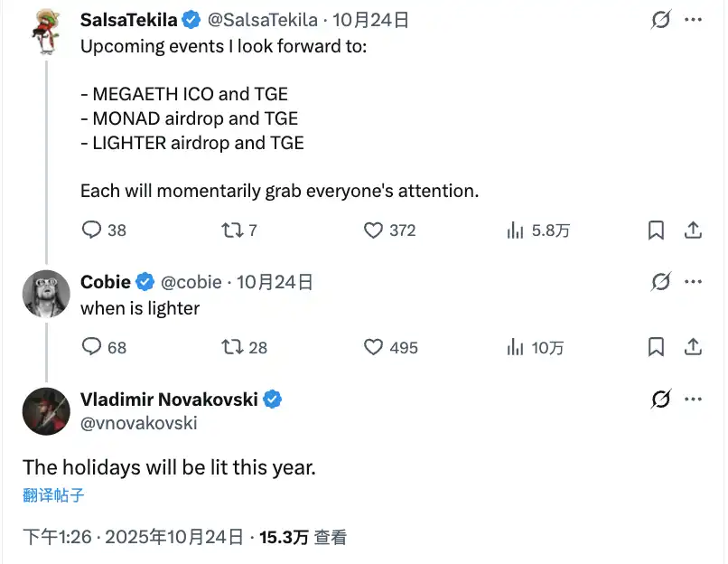Share Cobie's tweet
This screenshot has height=564, width=728.
(x=693, y=347)
